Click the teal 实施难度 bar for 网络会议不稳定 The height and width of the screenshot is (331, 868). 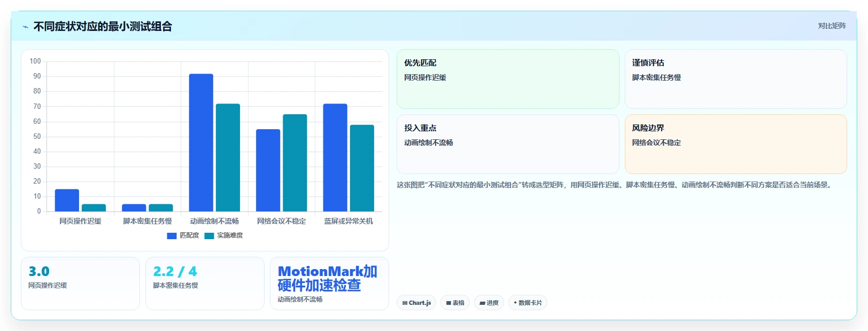point(294,163)
